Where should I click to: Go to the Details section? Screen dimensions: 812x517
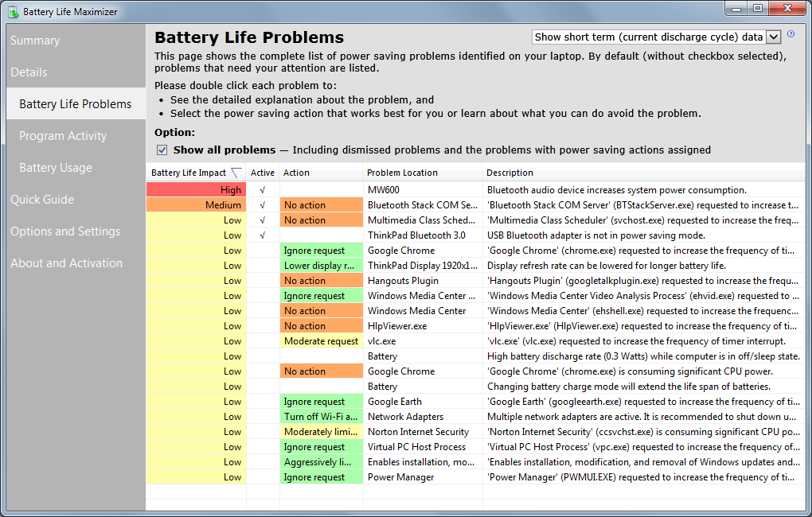pos(29,72)
